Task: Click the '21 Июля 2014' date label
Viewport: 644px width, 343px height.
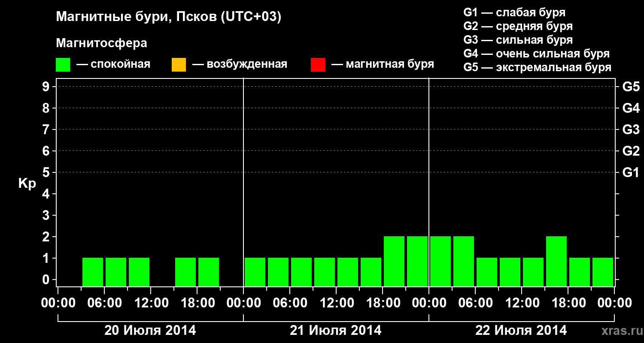Action: (336, 331)
